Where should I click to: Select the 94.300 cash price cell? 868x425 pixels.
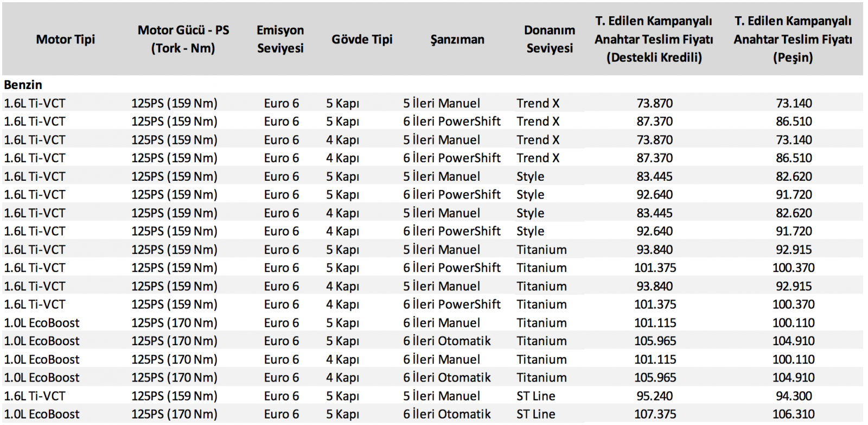coord(794,396)
